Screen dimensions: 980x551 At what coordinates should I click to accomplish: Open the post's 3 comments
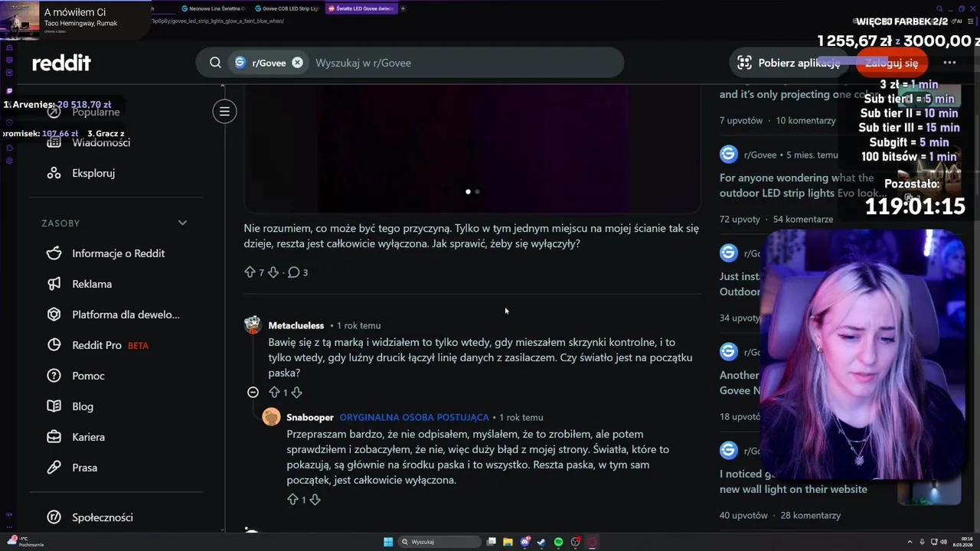pyautogui.click(x=298, y=272)
